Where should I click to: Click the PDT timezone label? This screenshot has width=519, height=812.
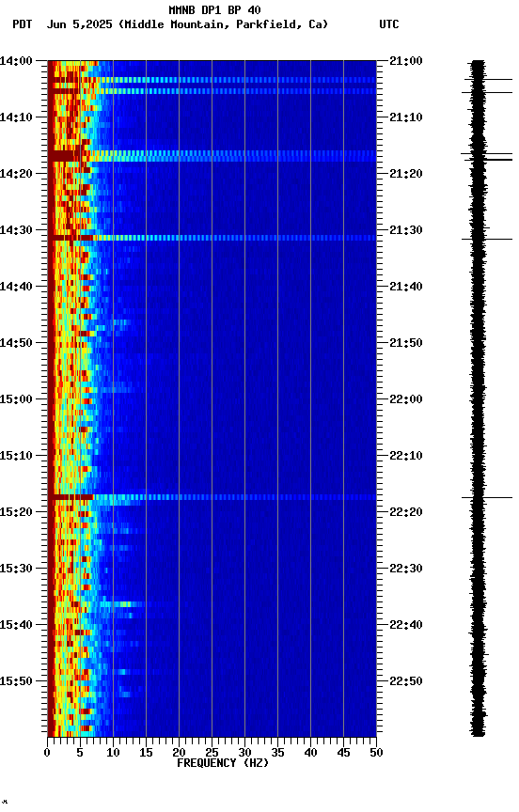click(23, 24)
